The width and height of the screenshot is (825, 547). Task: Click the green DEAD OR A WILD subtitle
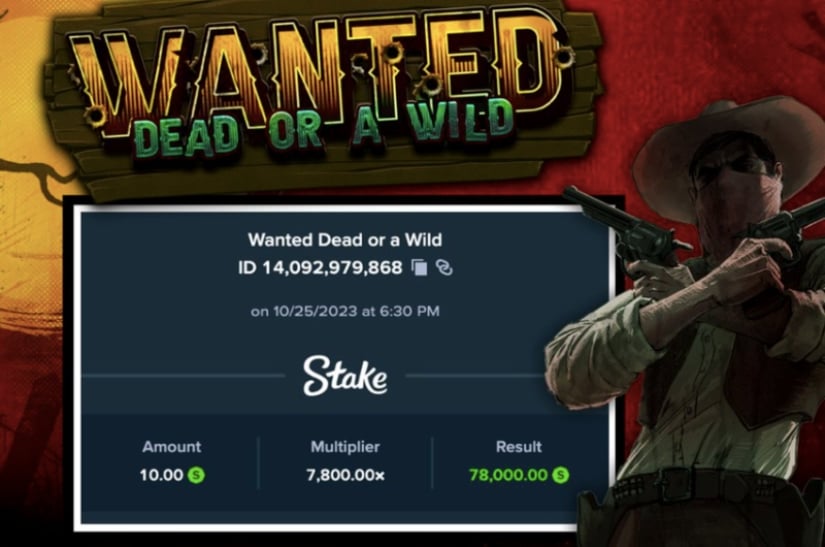point(324,129)
